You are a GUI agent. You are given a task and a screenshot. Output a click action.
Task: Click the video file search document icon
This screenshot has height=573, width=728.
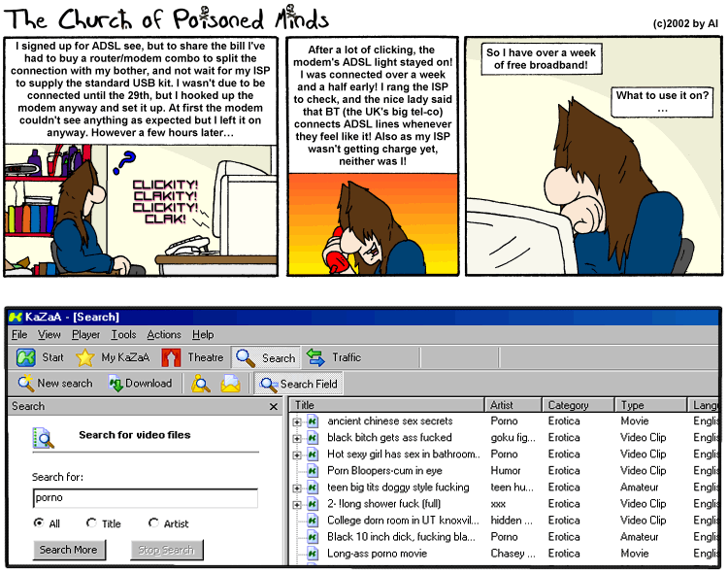click(x=43, y=438)
